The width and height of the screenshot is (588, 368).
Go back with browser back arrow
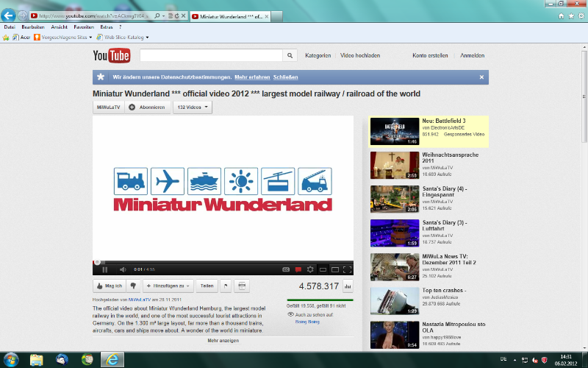(10, 15)
